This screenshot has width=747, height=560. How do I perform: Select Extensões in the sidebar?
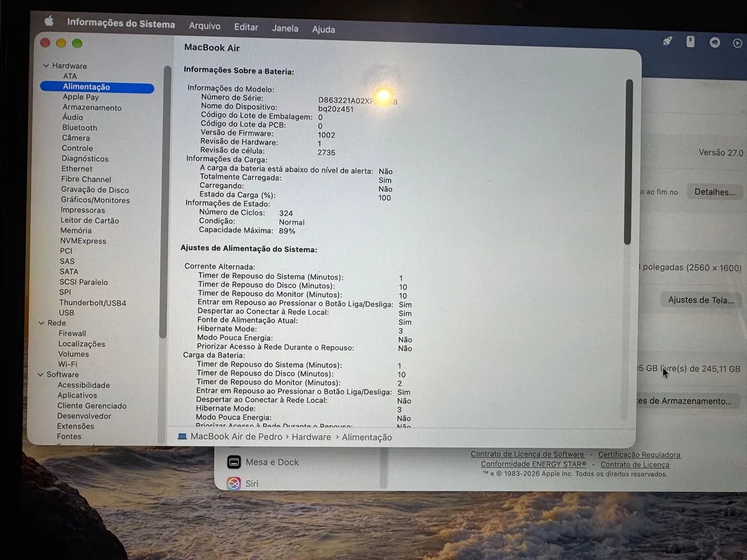click(x=75, y=426)
